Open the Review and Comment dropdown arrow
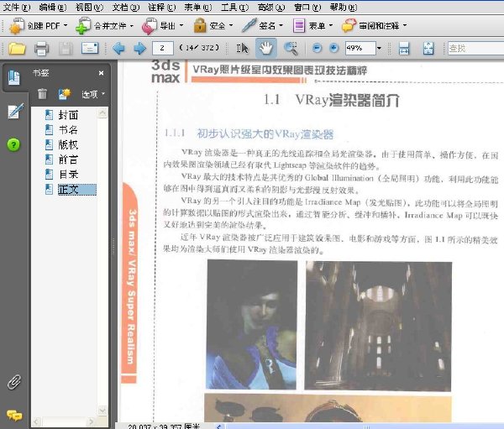The width and height of the screenshot is (504, 429). (405, 25)
